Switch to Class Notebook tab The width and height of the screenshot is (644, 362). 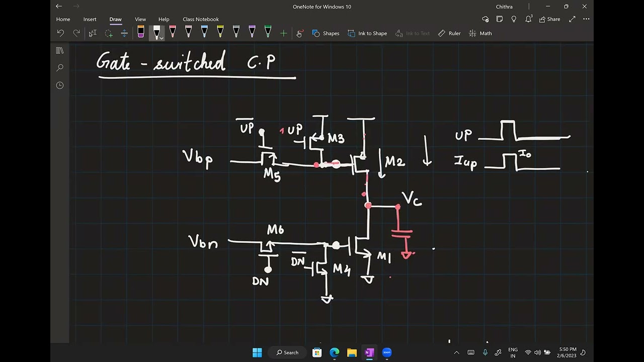pyautogui.click(x=201, y=19)
